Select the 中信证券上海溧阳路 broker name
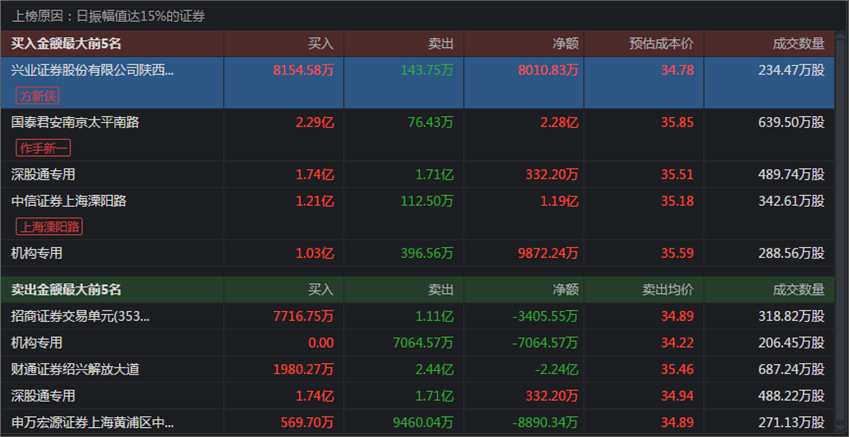Viewport: 850px width, 437px height. (68, 200)
